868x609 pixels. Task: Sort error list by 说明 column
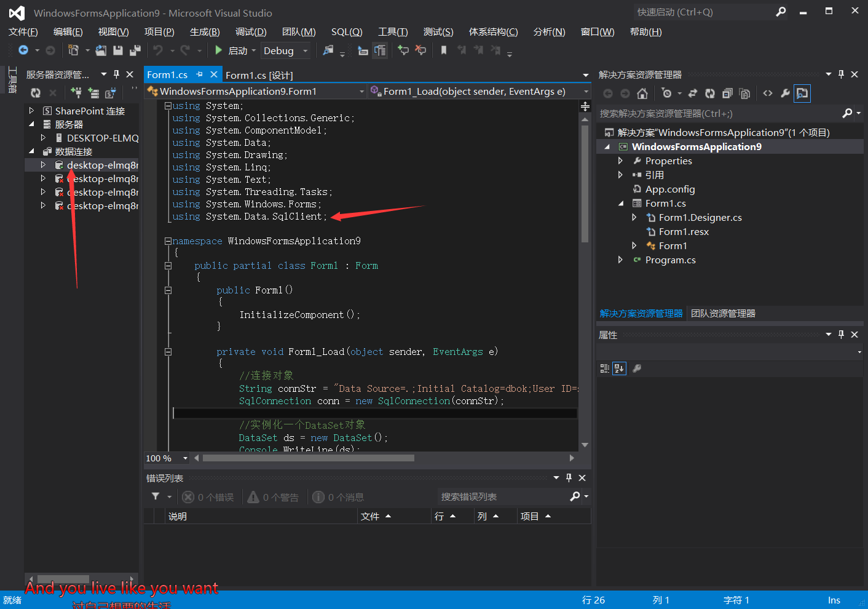pyautogui.click(x=262, y=516)
